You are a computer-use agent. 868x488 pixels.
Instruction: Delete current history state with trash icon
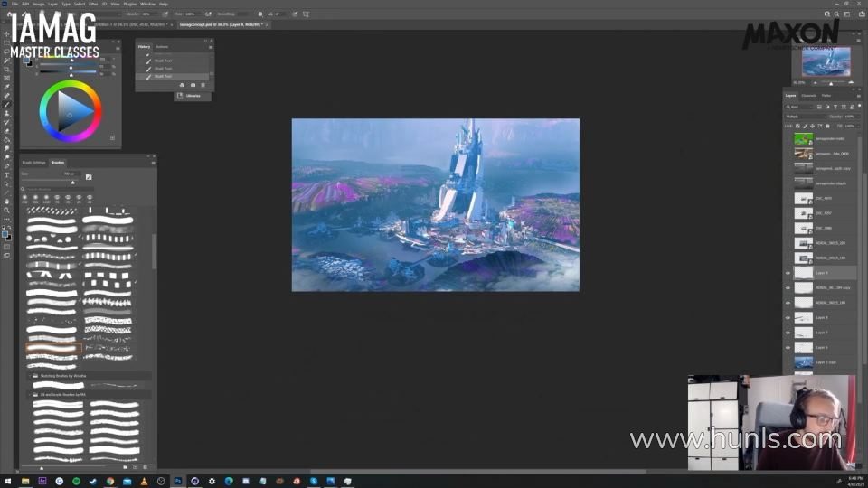click(203, 85)
